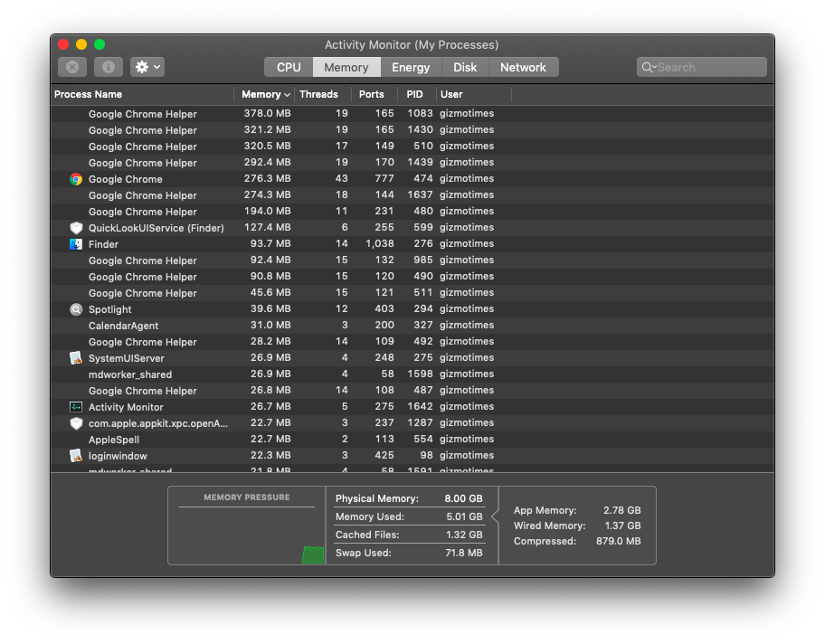Image resolution: width=825 pixels, height=644 pixels.
Task: Sort by the User column header
Action: pos(451,94)
